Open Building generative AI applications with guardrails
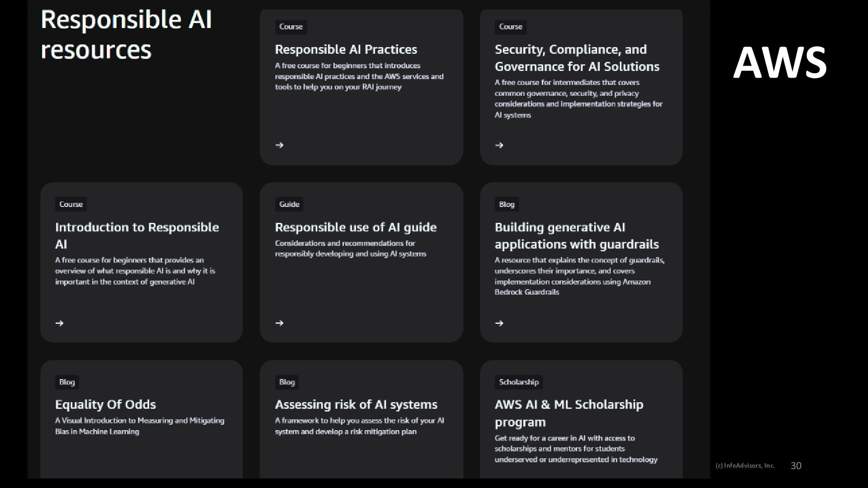 click(x=577, y=235)
